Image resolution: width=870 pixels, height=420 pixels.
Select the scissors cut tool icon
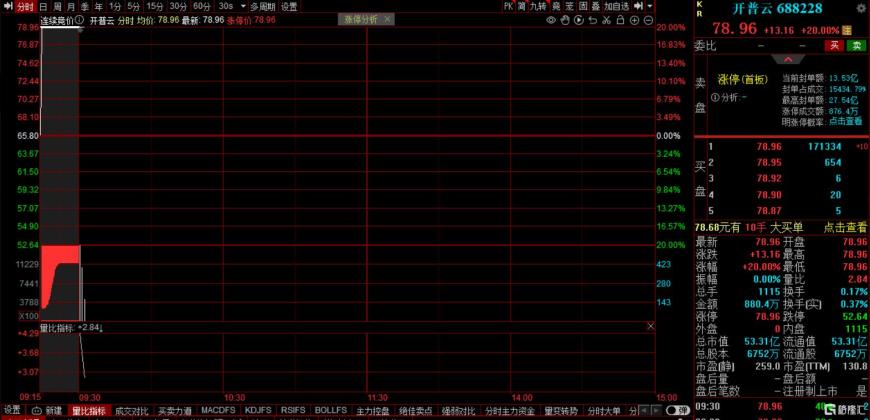tap(608, 19)
